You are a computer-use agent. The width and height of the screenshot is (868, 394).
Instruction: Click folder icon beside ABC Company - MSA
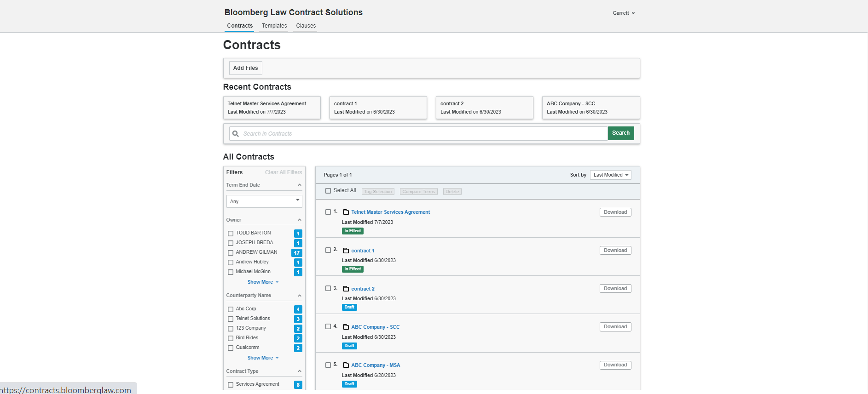[x=346, y=365]
